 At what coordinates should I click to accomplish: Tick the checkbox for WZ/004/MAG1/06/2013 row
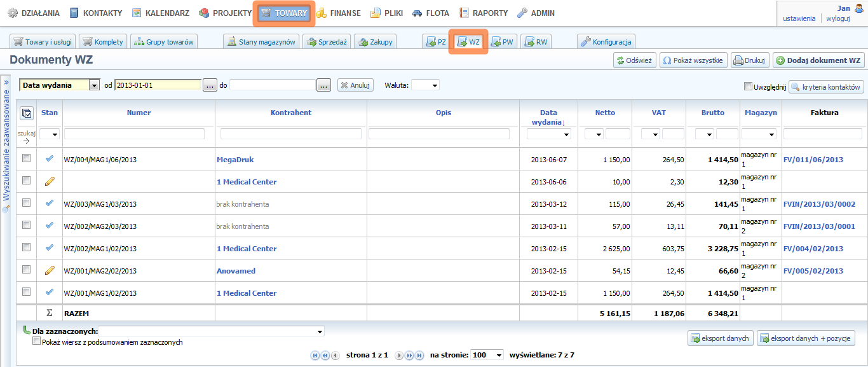[27, 159]
